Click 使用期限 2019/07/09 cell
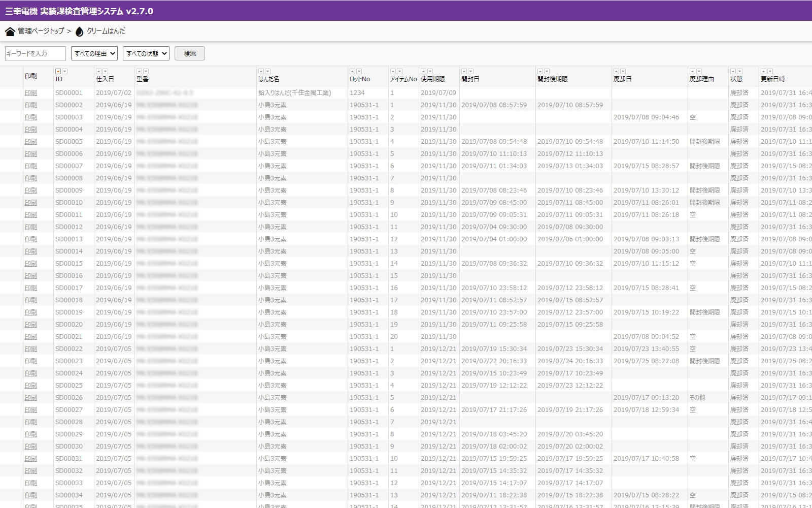Viewport: 812px width, 508px height. tap(438, 93)
